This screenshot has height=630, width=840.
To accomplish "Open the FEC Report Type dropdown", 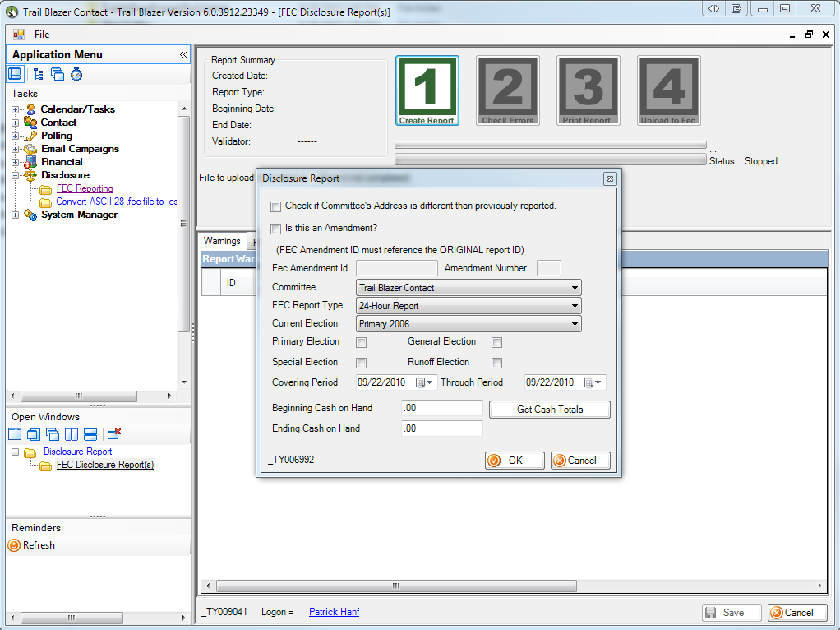I will (x=575, y=305).
